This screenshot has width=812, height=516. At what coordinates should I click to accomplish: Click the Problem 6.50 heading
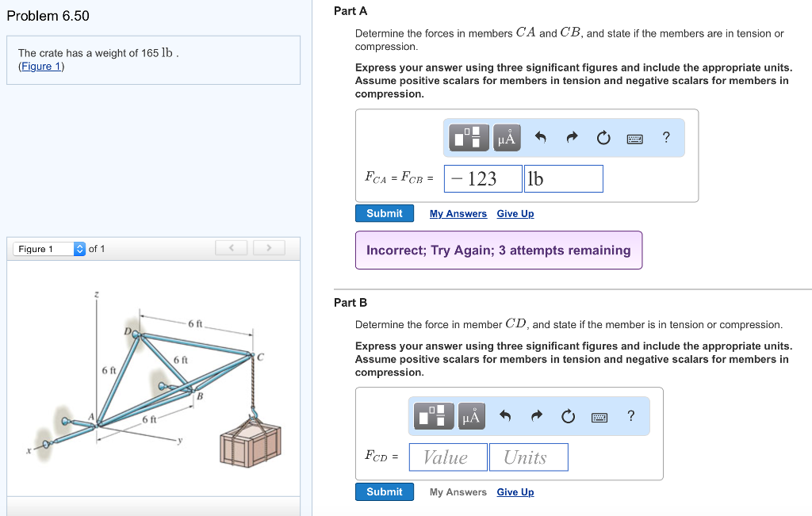point(48,16)
